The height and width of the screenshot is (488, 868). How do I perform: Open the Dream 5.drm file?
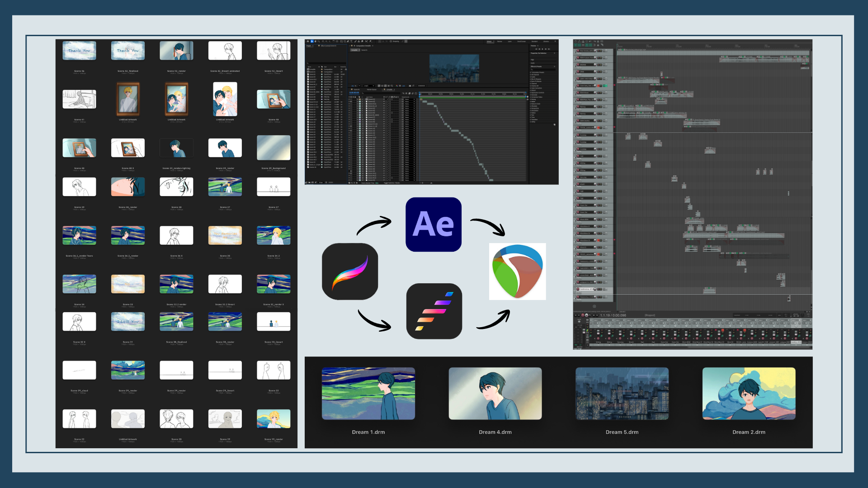click(622, 394)
